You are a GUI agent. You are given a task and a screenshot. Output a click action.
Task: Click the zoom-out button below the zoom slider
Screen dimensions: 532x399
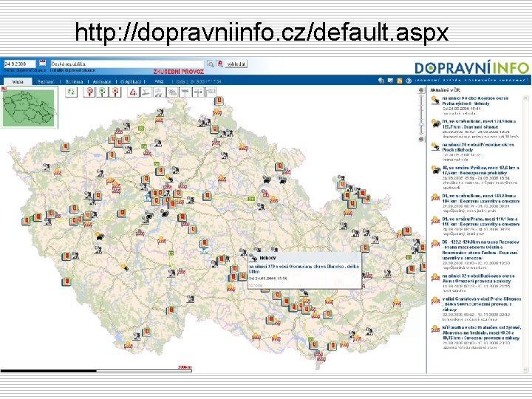(x=421, y=139)
